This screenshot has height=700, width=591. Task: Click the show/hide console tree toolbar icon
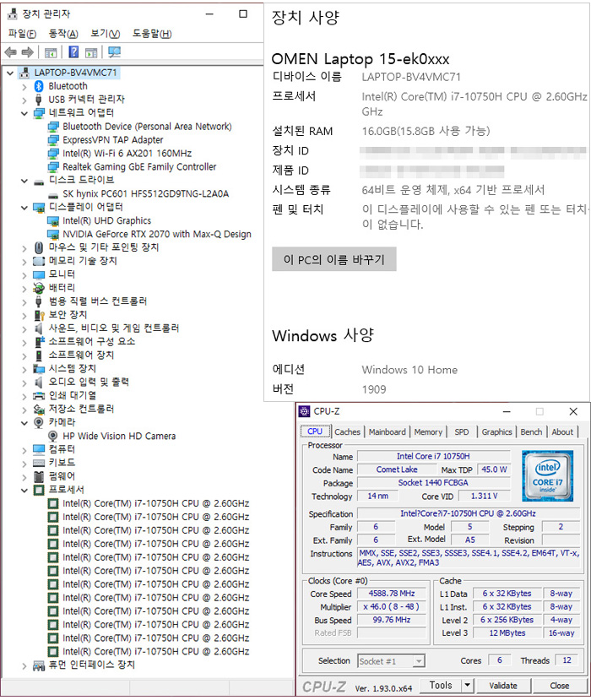(x=51, y=52)
